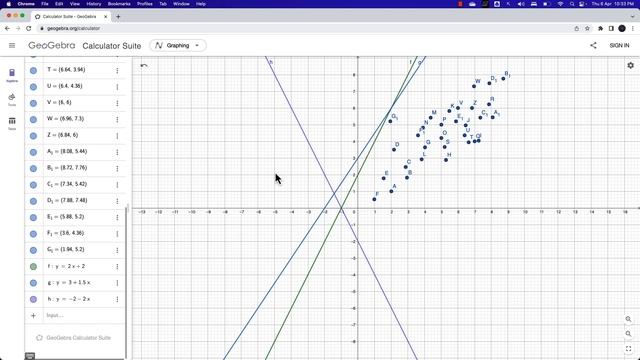Select point W on the graph
The height and width of the screenshot is (360, 640).
(474, 86)
